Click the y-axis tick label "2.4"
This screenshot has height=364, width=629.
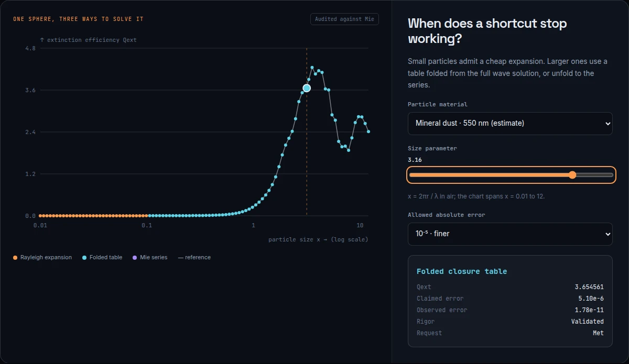[x=30, y=132]
